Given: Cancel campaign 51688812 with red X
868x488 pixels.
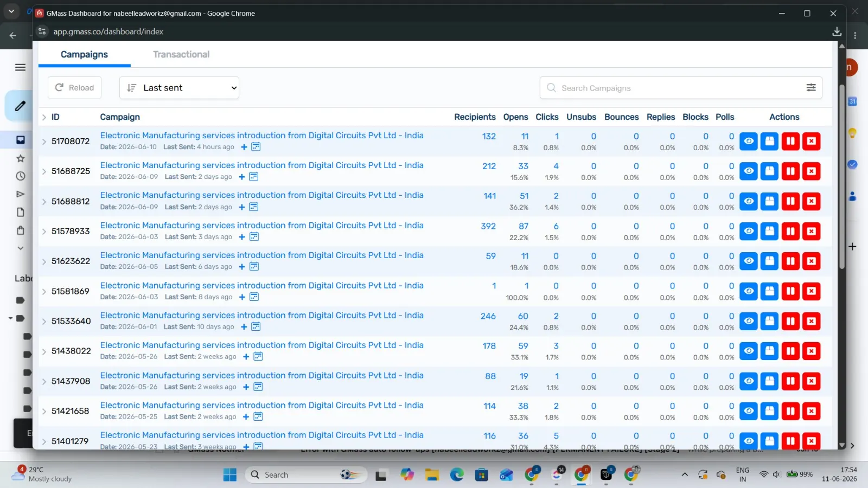Looking at the screenshot, I should tap(811, 201).
